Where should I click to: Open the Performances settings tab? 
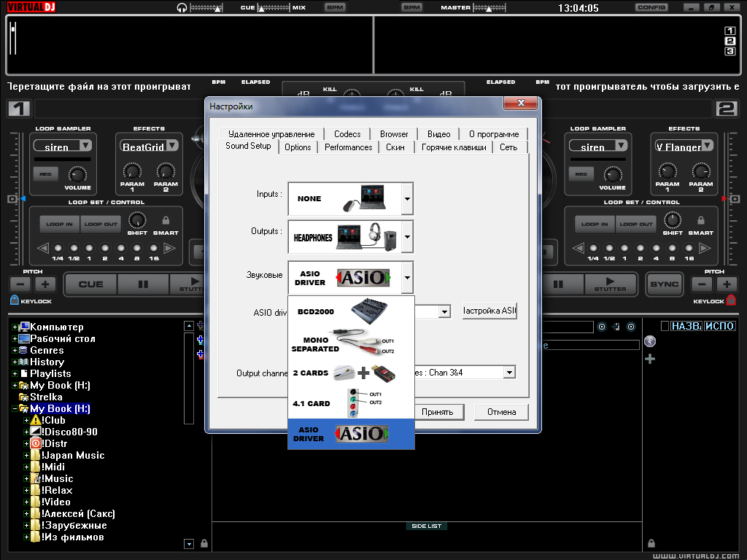pyautogui.click(x=348, y=147)
